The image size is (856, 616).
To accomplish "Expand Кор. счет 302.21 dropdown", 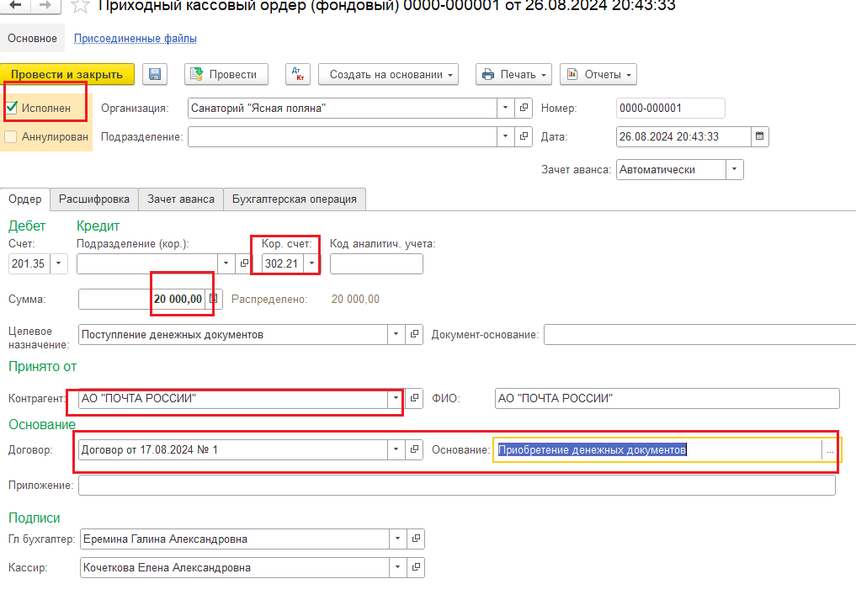I will (x=311, y=263).
